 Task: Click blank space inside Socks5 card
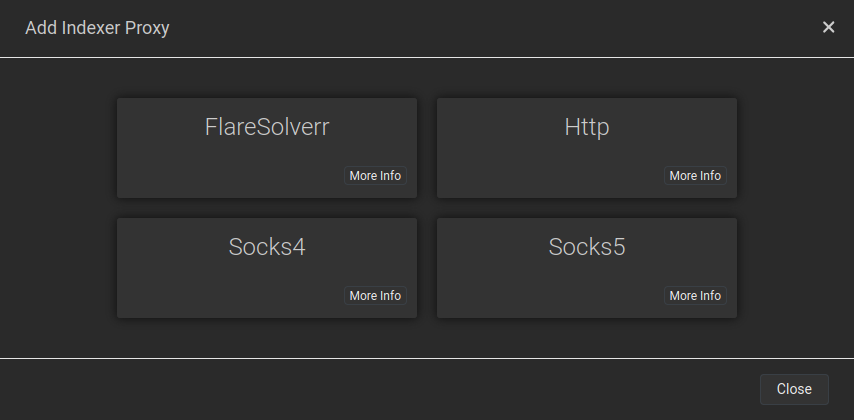pyautogui.click(x=539, y=291)
